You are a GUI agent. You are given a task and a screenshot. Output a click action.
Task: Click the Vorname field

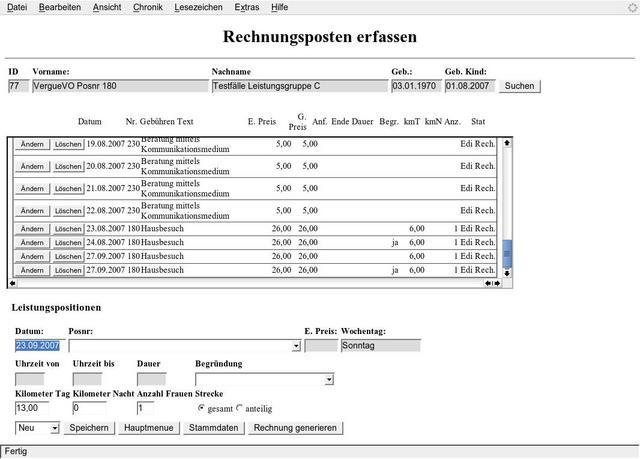[x=120, y=86]
